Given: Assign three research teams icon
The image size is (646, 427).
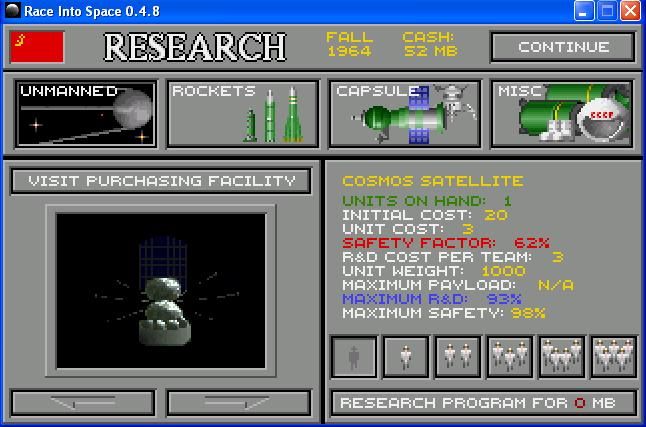Looking at the screenshot, I should [x=510, y=357].
